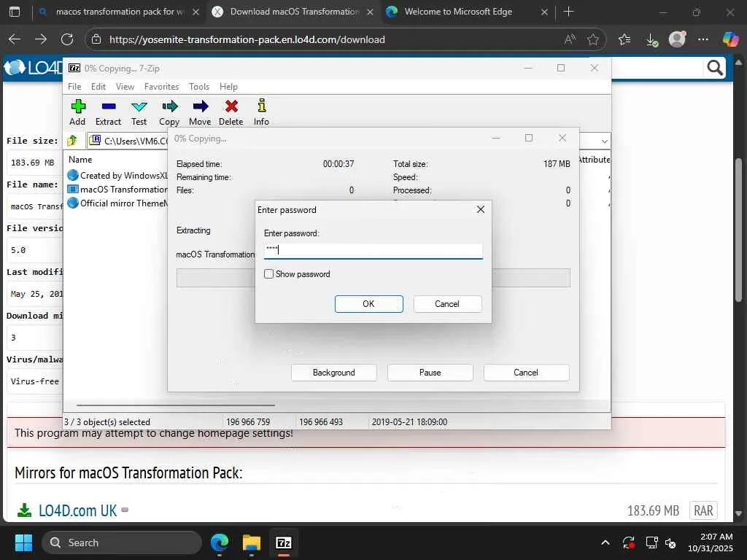This screenshot has width=747, height=560.
Task: Click the web page vertical scrollbar
Action: click(738, 230)
